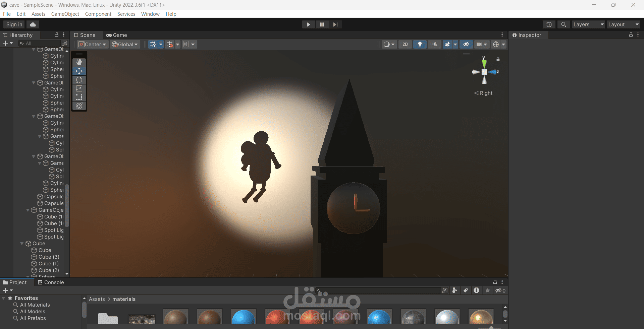Toggle 2D view mode
This screenshot has width=644, height=329.
click(x=405, y=44)
